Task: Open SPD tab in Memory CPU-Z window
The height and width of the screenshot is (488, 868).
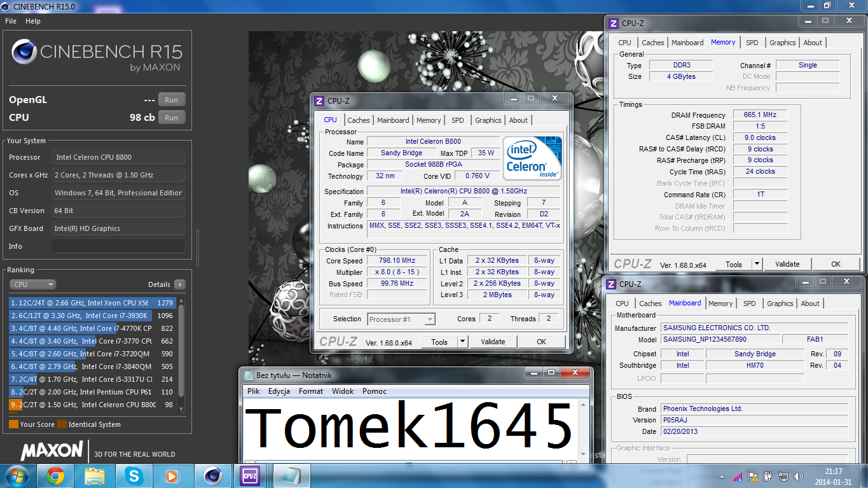Action: 752,43
